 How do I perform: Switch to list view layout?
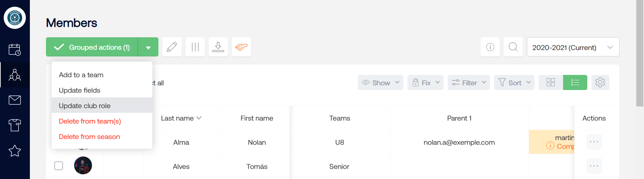[575, 82]
